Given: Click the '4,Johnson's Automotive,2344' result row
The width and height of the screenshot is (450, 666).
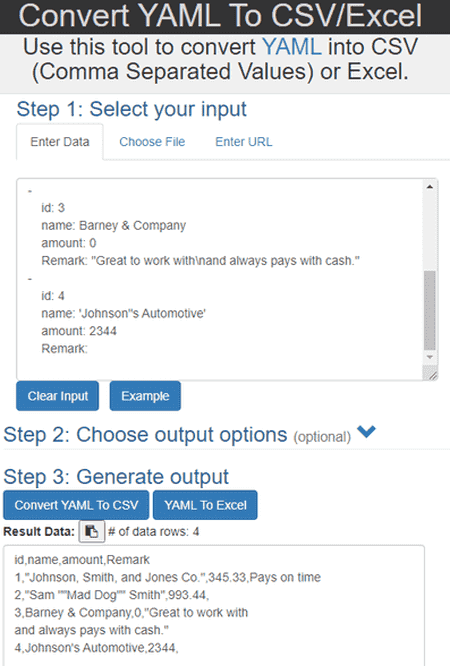Looking at the screenshot, I should 96,648.
